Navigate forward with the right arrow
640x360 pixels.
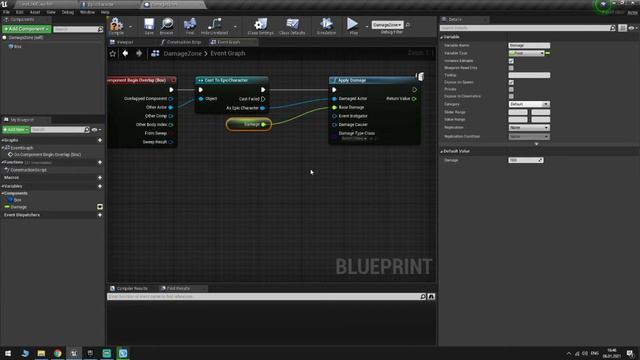click(139, 53)
